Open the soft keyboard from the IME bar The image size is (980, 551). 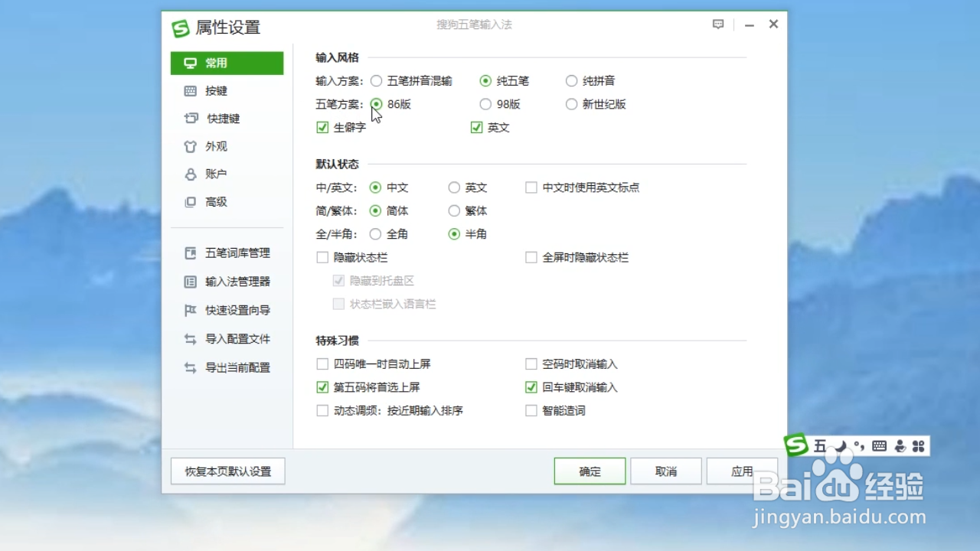tap(879, 446)
